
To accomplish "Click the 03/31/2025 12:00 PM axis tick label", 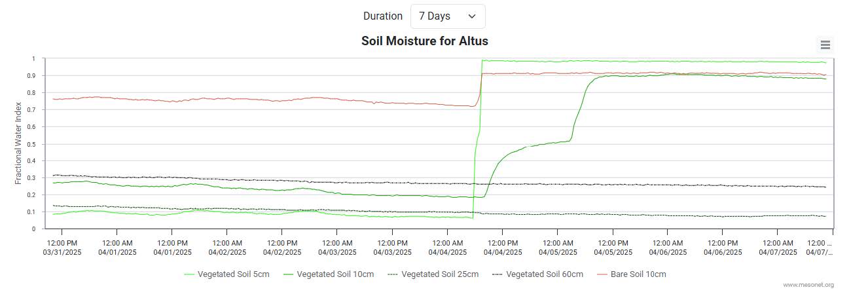I will click(62, 247).
